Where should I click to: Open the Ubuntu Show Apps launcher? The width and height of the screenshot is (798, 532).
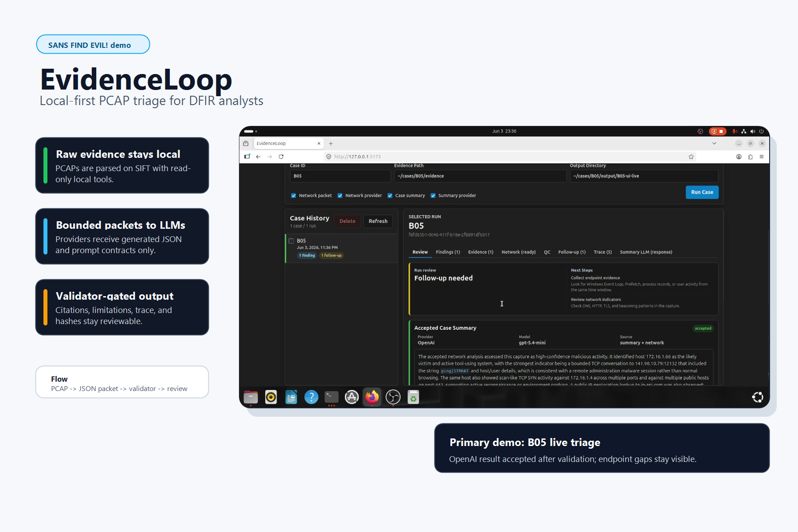coord(758,397)
